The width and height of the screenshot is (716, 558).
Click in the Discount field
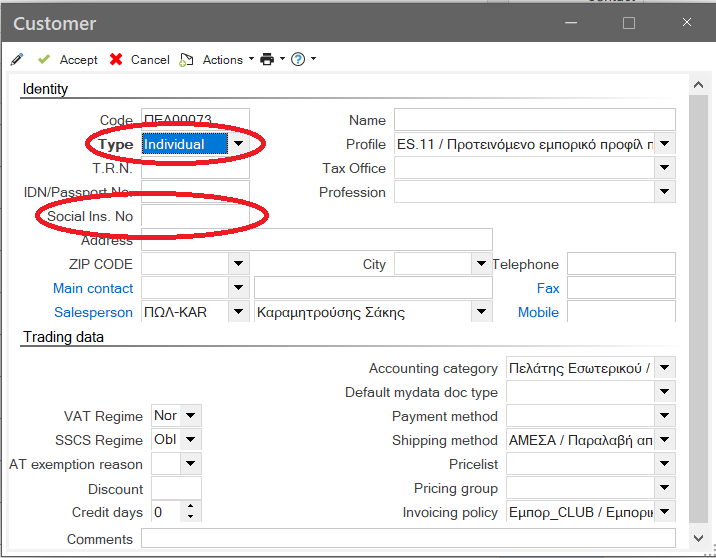pyautogui.click(x=176, y=489)
